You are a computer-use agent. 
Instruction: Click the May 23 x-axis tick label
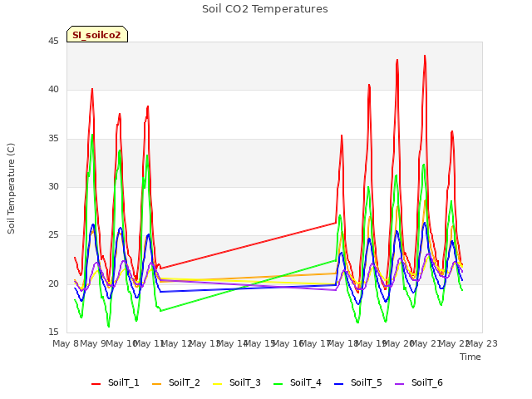pos(482,343)
